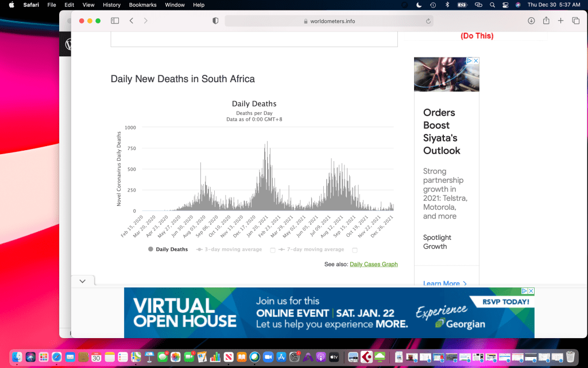Open the Bookmarks menu
The height and width of the screenshot is (368, 588).
pyautogui.click(x=142, y=5)
